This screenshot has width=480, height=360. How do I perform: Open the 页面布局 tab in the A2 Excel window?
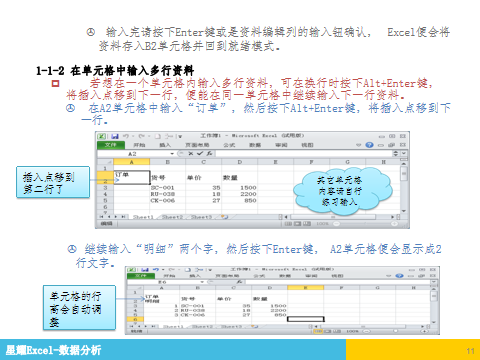(x=197, y=145)
